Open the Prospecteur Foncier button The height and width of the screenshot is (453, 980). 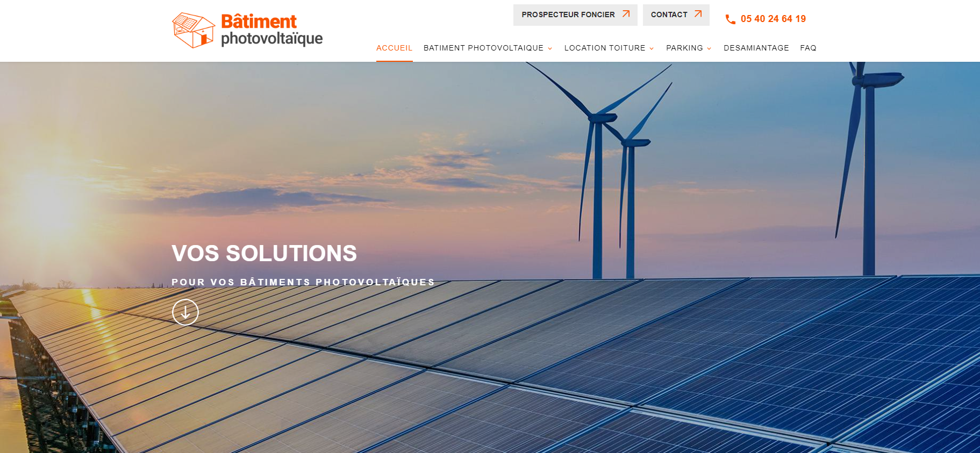575,15
